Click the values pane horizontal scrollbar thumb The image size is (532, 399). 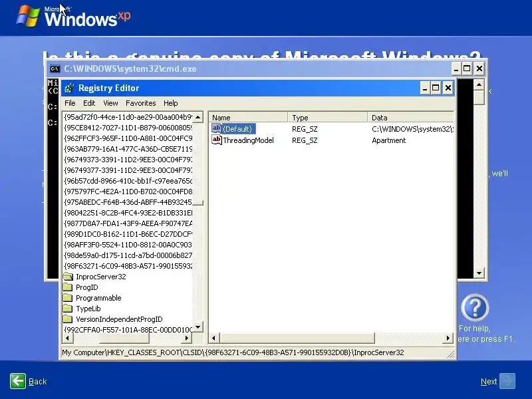(x=297, y=338)
